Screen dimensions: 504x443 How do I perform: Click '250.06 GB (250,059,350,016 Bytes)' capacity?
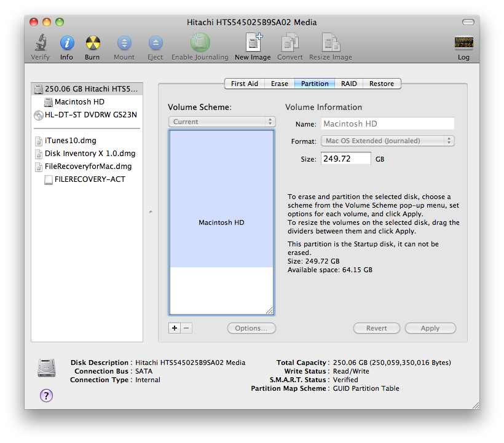point(392,363)
